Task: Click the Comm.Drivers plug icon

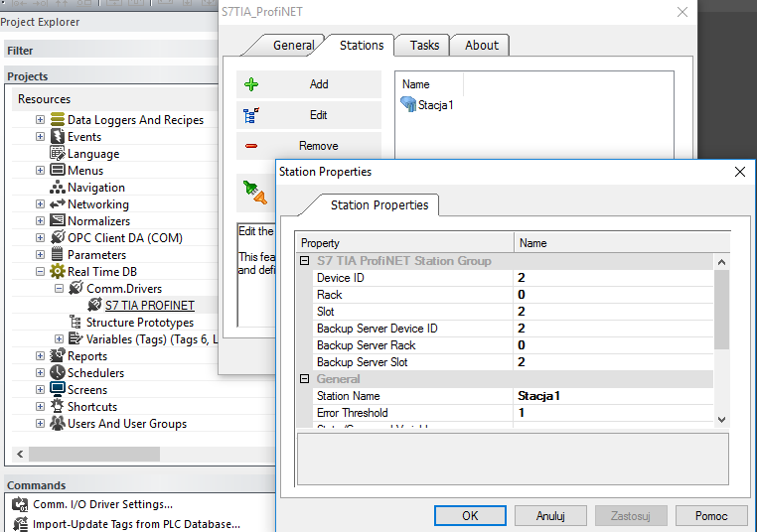Action: (x=76, y=288)
